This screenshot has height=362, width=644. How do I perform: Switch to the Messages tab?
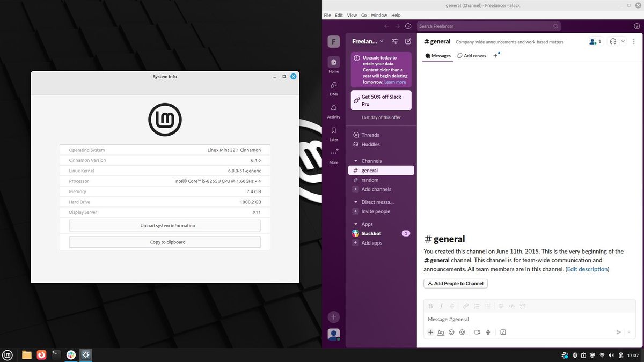(438, 56)
